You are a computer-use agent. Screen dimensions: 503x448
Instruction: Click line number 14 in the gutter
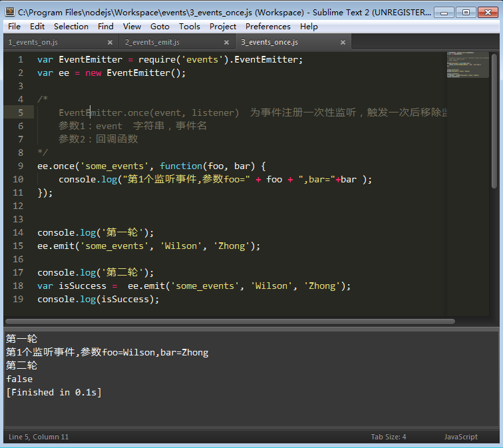click(x=18, y=233)
